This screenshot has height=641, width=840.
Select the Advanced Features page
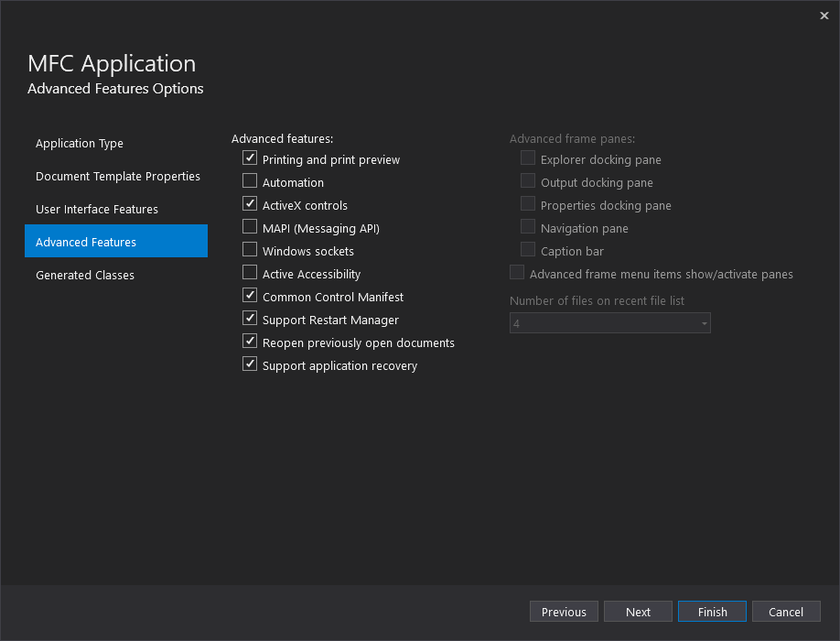(x=115, y=241)
